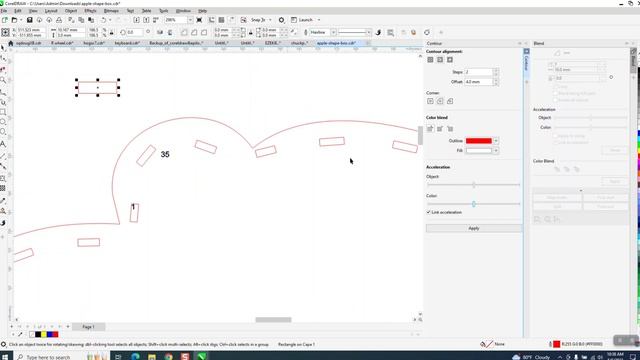
Task: Click the Print icon in toolbar
Action: (x=59, y=20)
